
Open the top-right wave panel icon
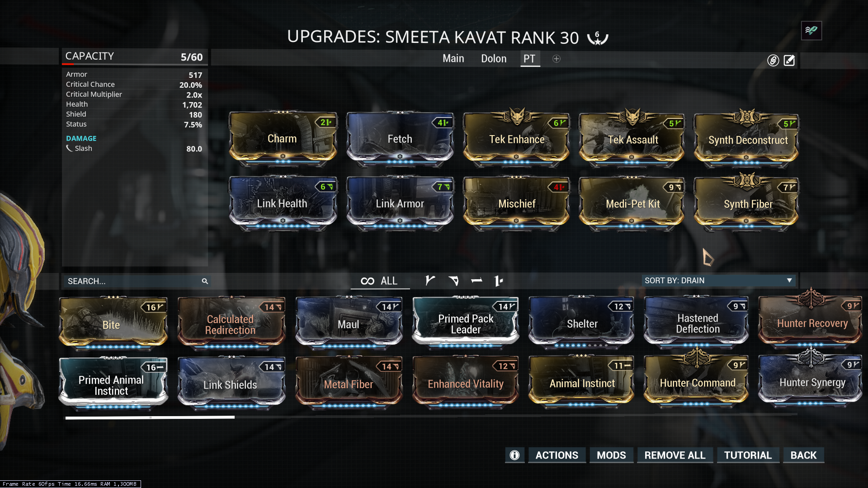click(x=811, y=31)
